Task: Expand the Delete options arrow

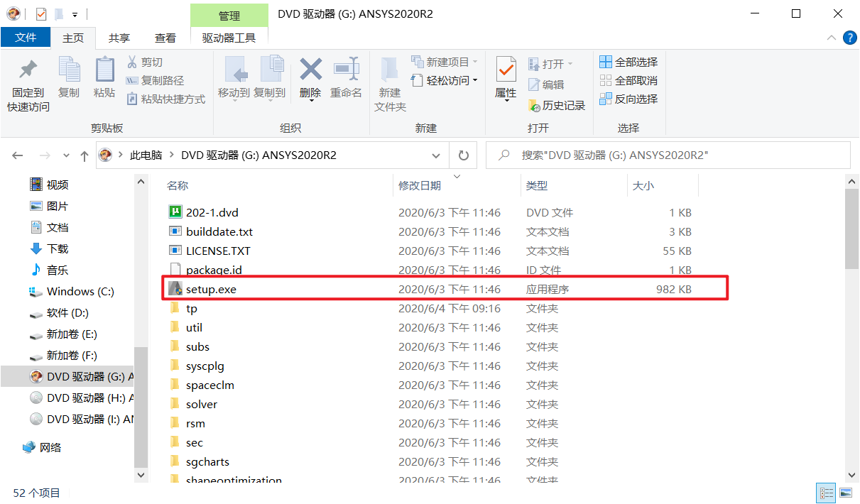Action: click(310, 100)
